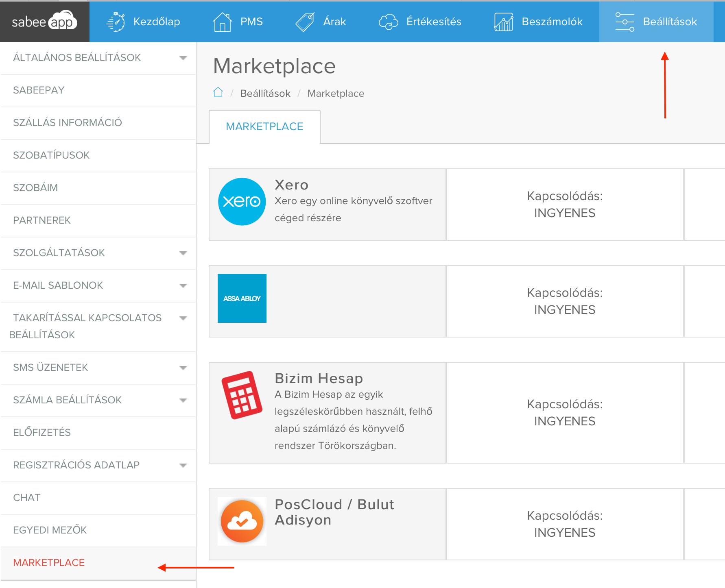The height and width of the screenshot is (588, 725).
Task: Expand SMS üzenetek arrow
Action: tap(183, 368)
